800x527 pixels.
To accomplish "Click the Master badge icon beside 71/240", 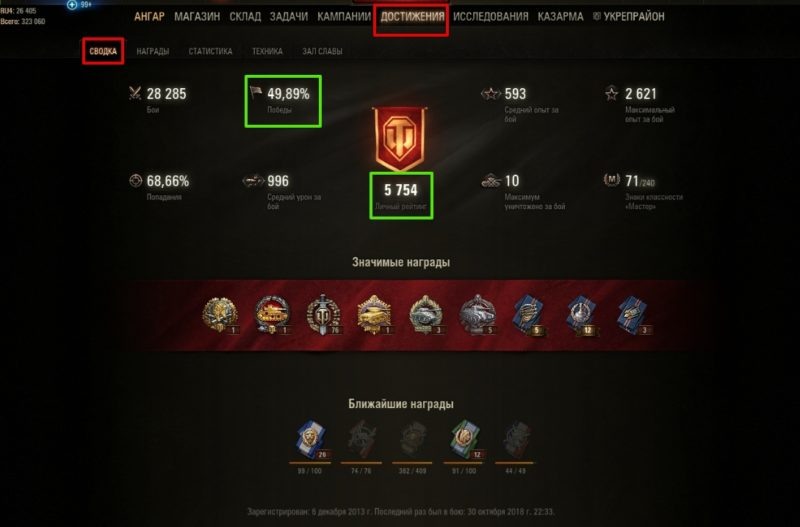I will [611, 180].
